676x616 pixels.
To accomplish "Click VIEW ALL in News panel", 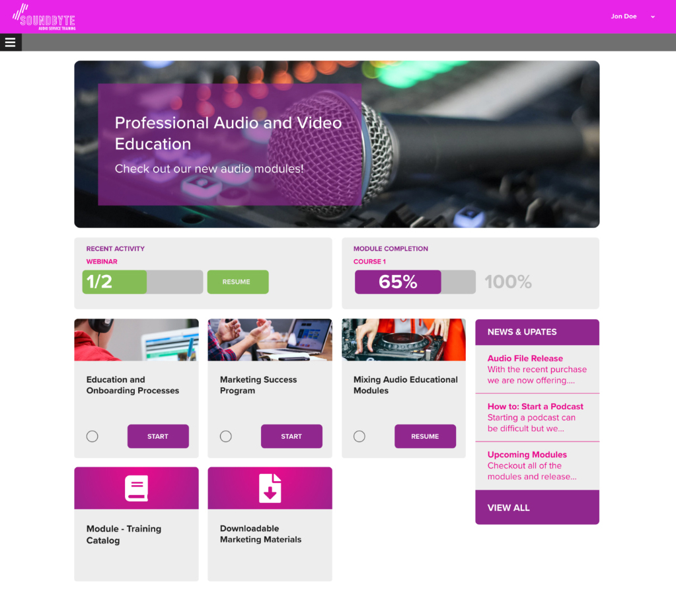I will click(x=537, y=508).
